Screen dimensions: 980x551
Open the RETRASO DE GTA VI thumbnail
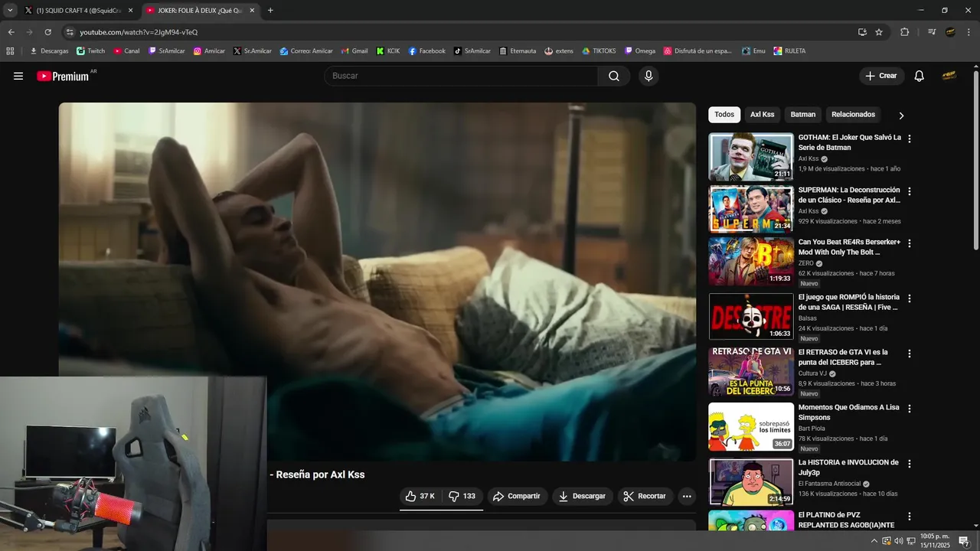750,371
